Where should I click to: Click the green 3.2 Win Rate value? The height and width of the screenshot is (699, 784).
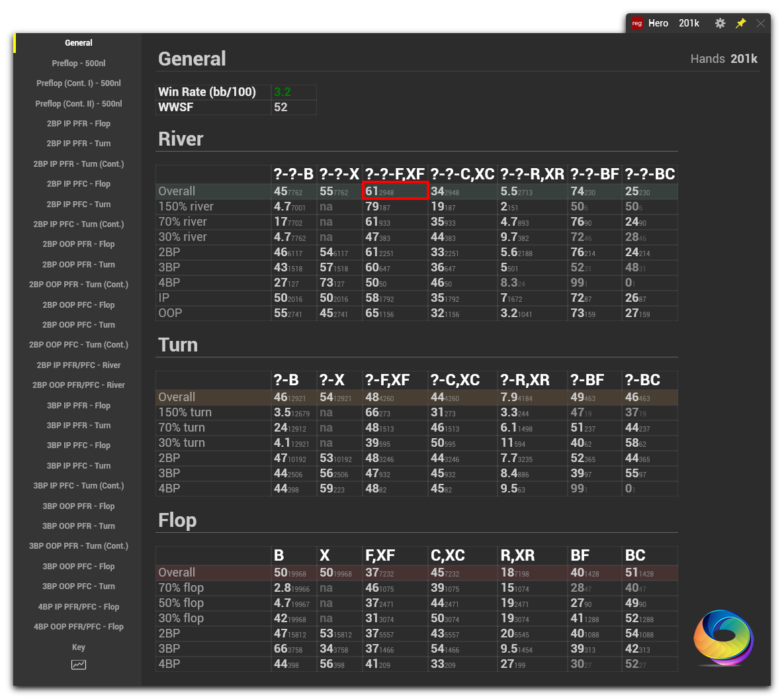[283, 92]
